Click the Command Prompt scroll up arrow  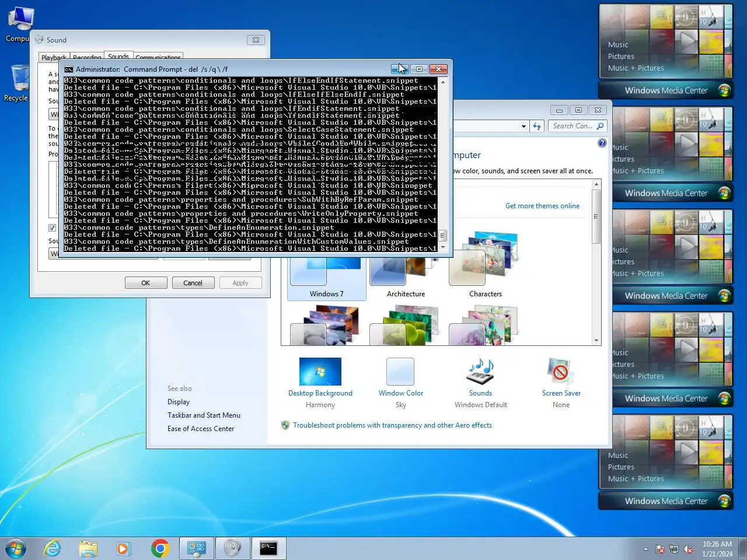click(x=443, y=82)
